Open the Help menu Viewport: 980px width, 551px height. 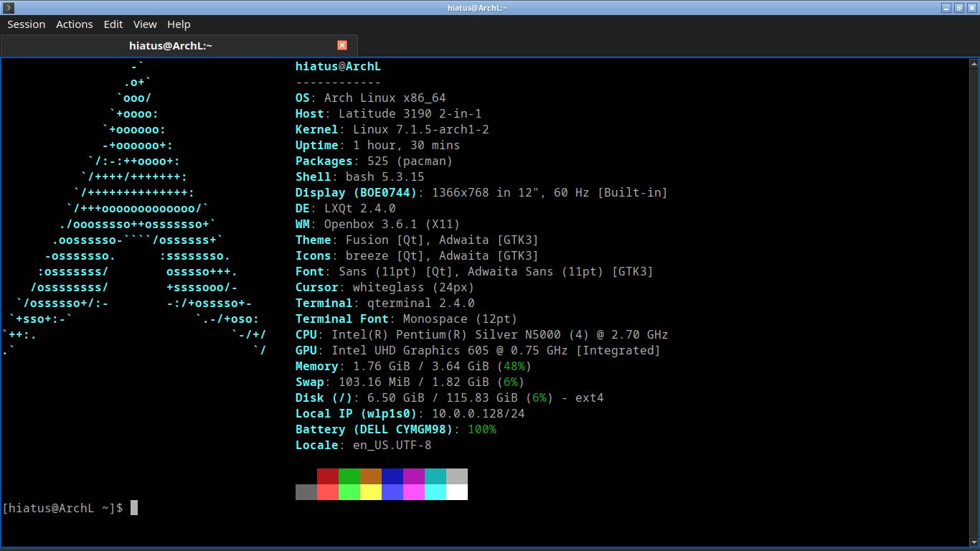click(179, 24)
